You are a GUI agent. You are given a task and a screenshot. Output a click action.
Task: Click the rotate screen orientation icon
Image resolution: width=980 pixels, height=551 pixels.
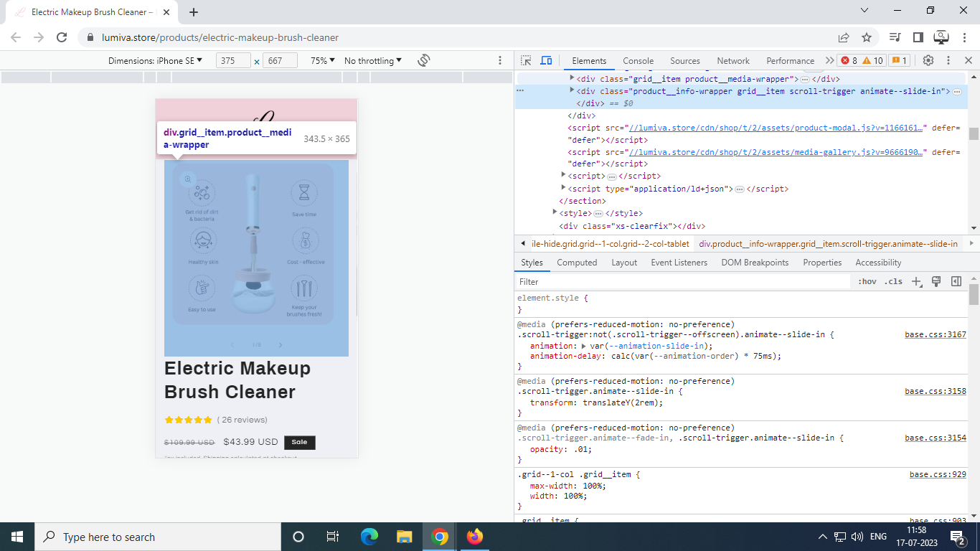pos(423,60)
